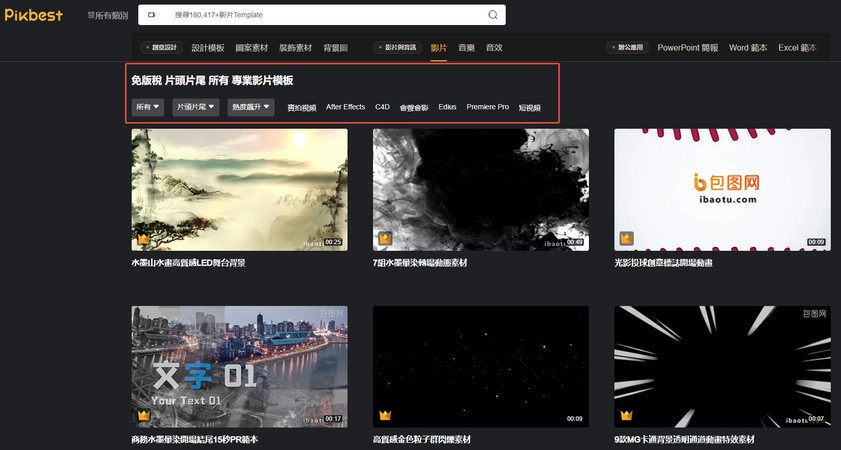Open the cartoon speed-lines tunnel thumbnail

722,367
